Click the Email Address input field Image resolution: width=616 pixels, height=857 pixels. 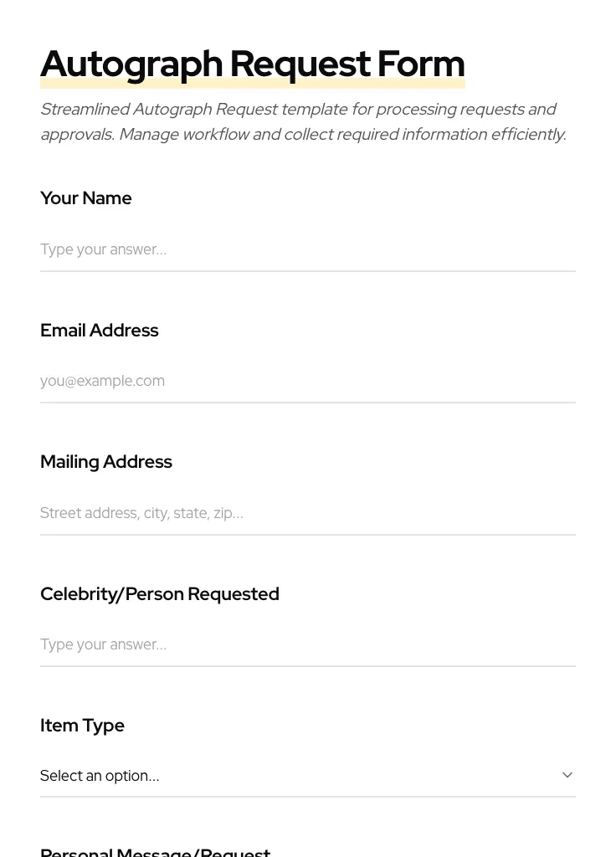click(307, 381)
